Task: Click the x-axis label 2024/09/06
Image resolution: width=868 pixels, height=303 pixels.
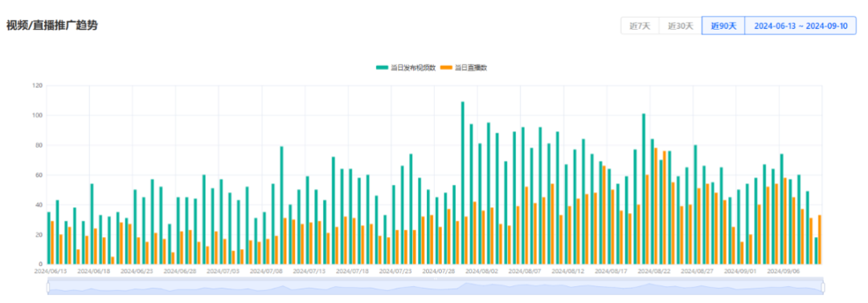Action: click(x=784, y=272)
